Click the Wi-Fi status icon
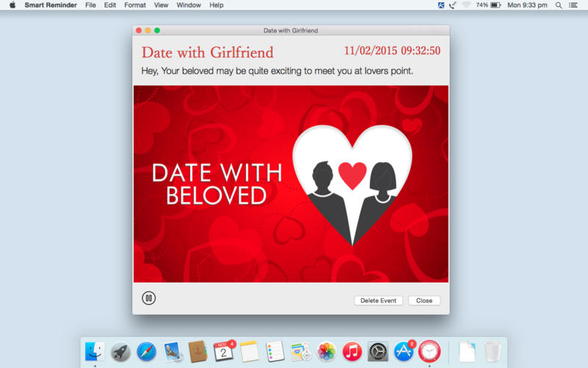The width and height of the screenshot is (588, 368). (466, 5)
